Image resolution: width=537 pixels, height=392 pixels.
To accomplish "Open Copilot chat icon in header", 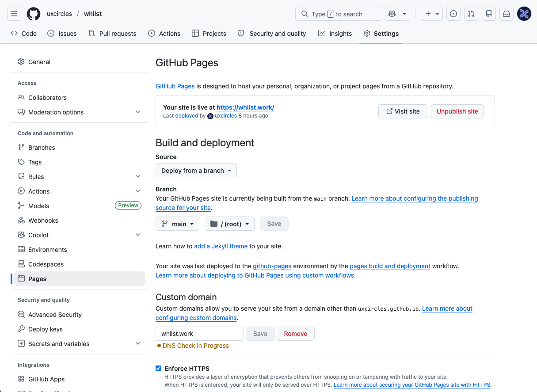I will (x=392, y=14).
